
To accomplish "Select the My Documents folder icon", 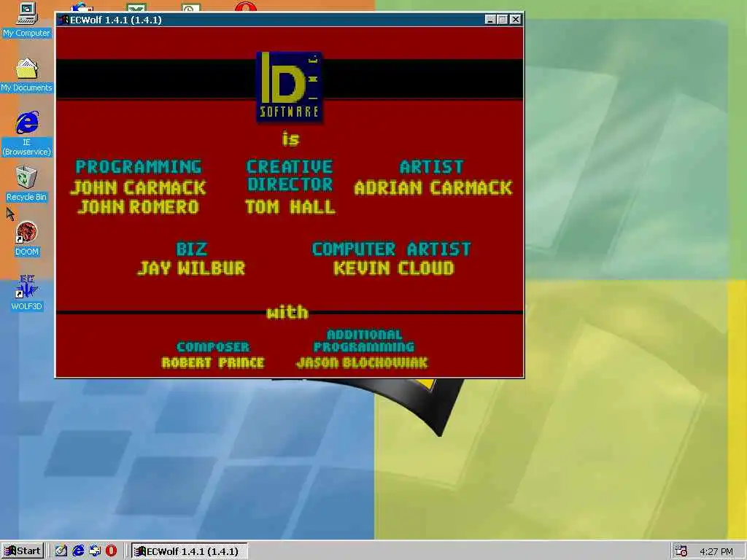I will point(27,75).
